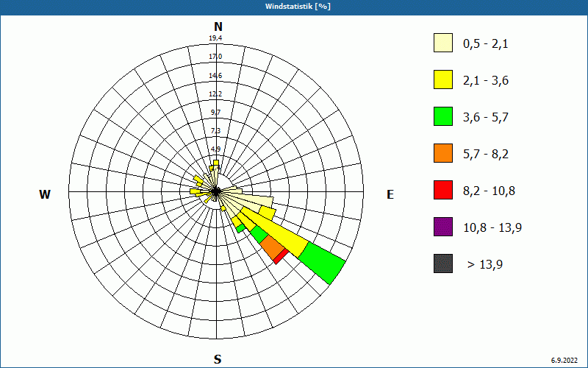The height and width of the screenshot is (368, 588).
Task: Click the yellow 2,1 - 3,6 legend swatch
Action: [x=443, y=79]
